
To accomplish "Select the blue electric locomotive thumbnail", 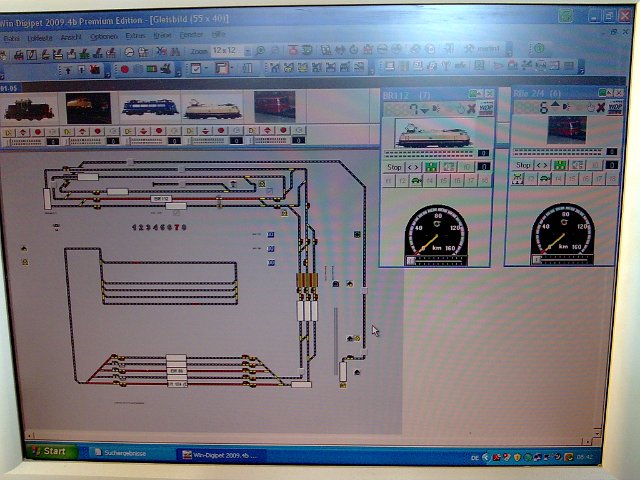I will (x=150, y=107).
